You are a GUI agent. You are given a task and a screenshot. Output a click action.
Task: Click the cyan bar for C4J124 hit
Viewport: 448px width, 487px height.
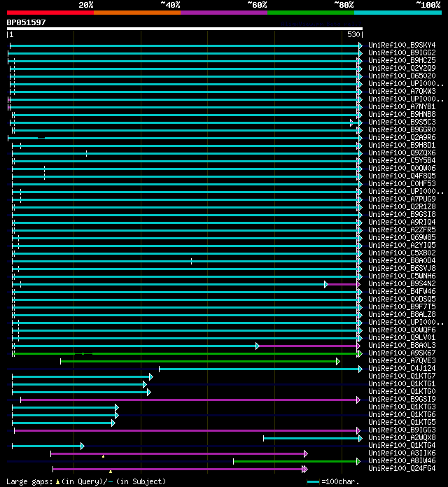click(x=259, y=369)
